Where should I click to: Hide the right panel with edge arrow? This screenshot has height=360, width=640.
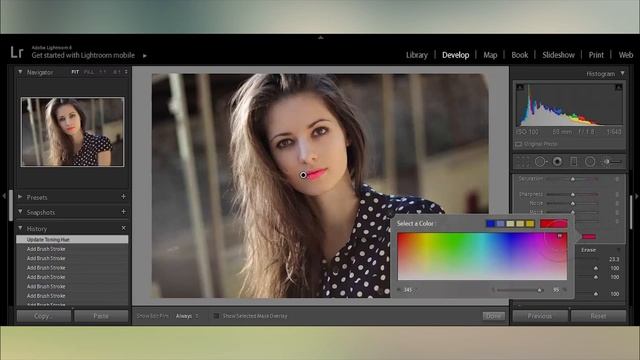pos(636,196)
